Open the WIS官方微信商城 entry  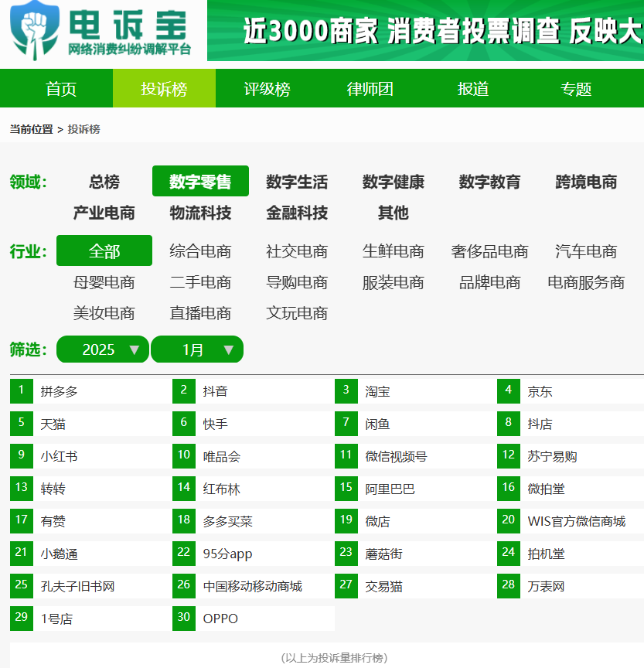click(x=571, y=521)
